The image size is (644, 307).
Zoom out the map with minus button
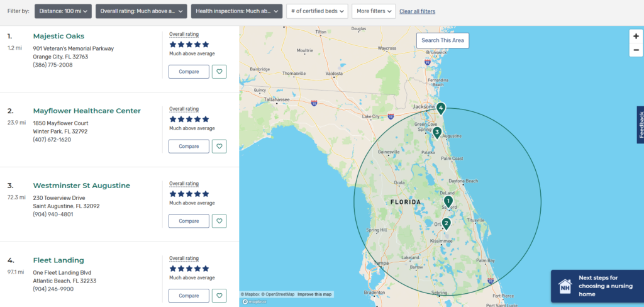(x=636, y=50)
